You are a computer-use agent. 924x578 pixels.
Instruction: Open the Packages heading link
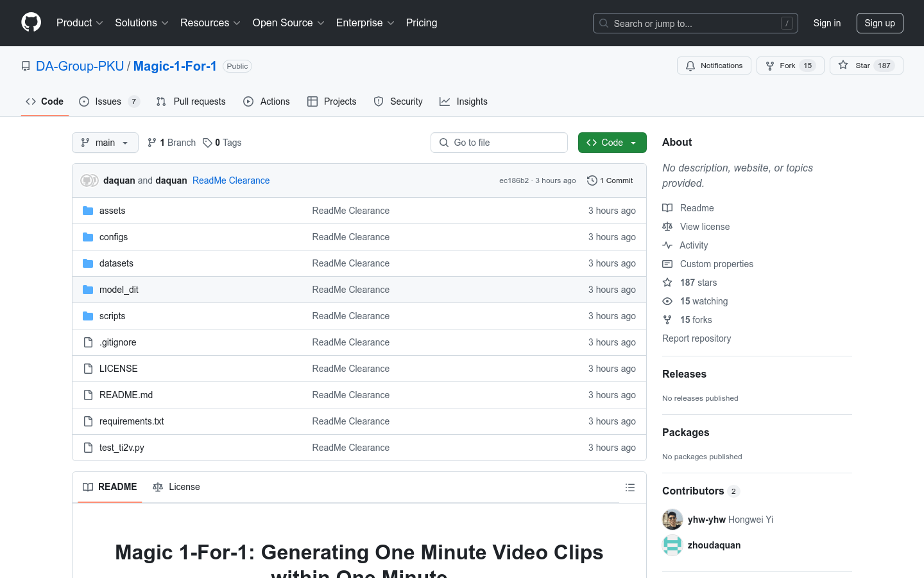686,432
